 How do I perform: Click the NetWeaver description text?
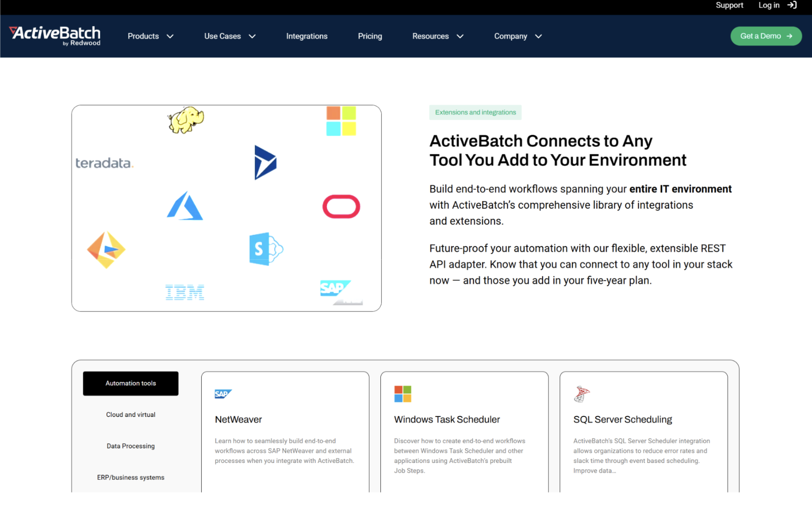coord(284,451)
